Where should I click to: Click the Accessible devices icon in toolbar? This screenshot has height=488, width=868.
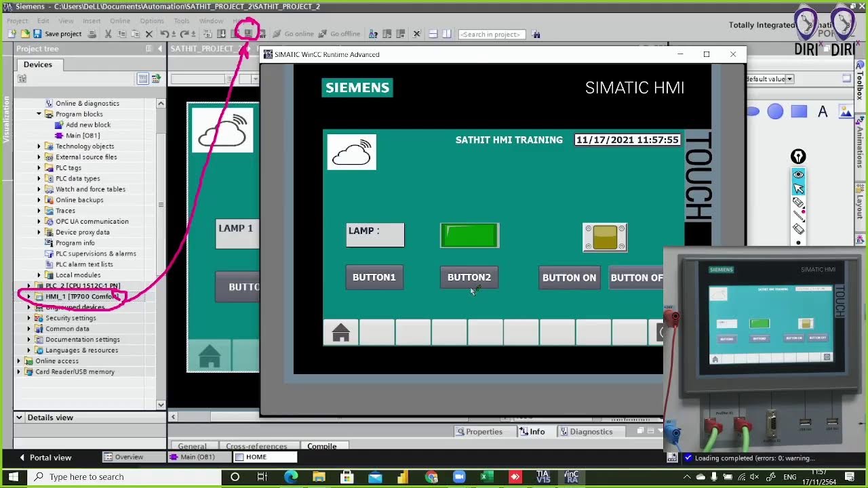click(373, 34)
